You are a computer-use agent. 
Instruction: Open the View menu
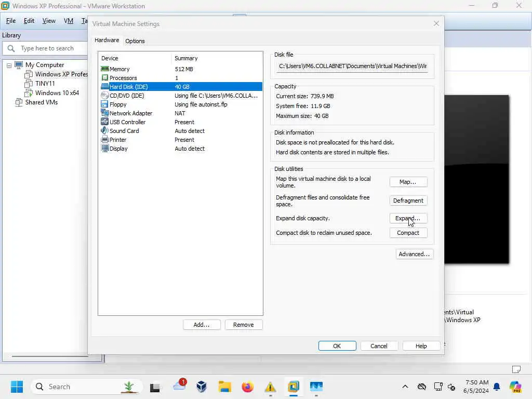click(49, 21)
